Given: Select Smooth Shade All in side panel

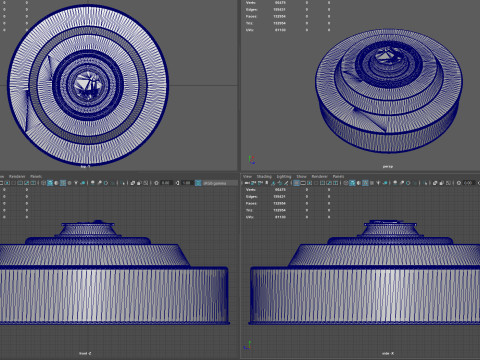Looking at the screenshot, I should [352, 183].
